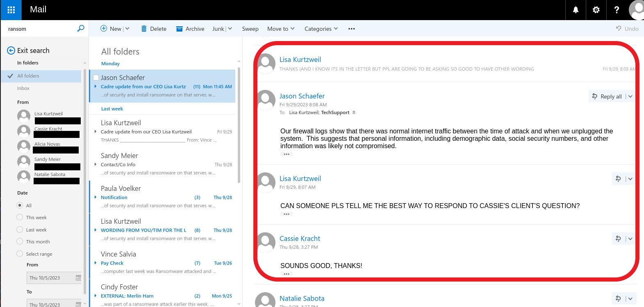
Task: Click the Archive box icon
Action: [179, 29]
